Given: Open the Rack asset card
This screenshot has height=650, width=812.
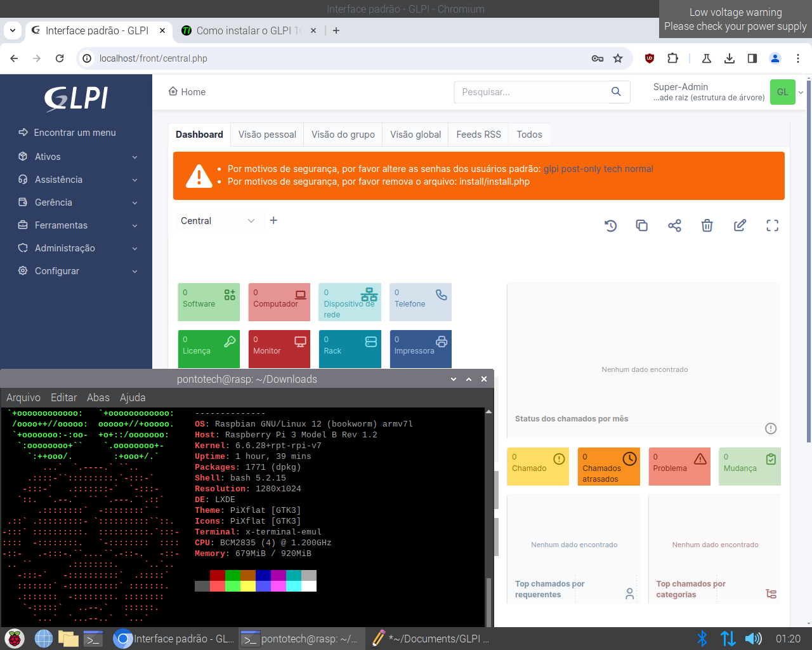Looking at the screenshot, I should pos(350,348).
